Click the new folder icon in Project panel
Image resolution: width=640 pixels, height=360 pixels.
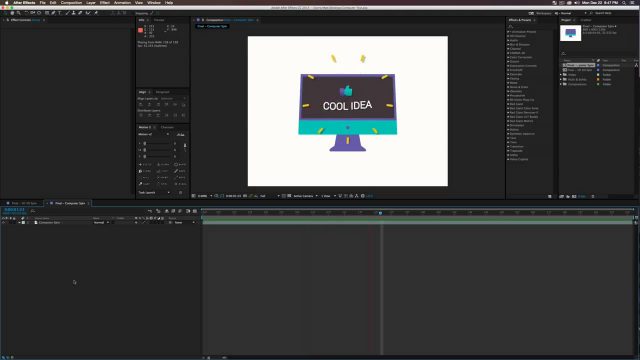coord(568,196)
